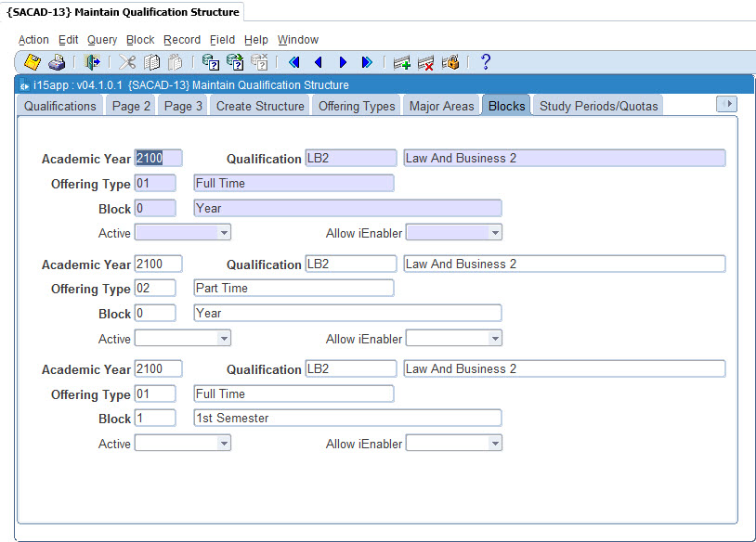Switch to the Study Periods/Quotas tab
This screenshot has width=756, height=542.
pyautogui.click(x=599, y=106)
